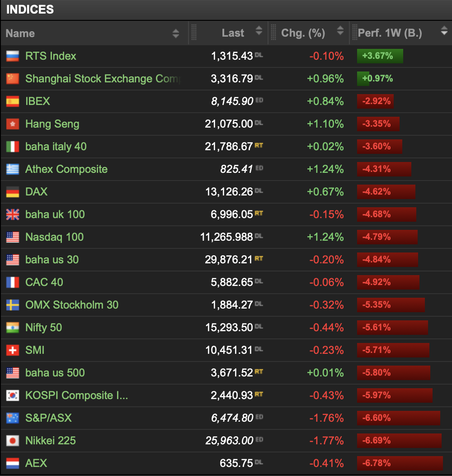
Task: Click the -6.78% performance bar for AEX
Action: [400, 463]
